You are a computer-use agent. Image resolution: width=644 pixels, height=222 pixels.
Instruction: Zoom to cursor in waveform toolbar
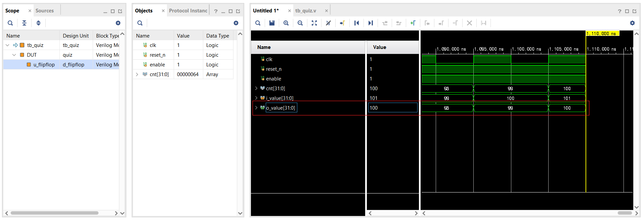tap(328, 23)
